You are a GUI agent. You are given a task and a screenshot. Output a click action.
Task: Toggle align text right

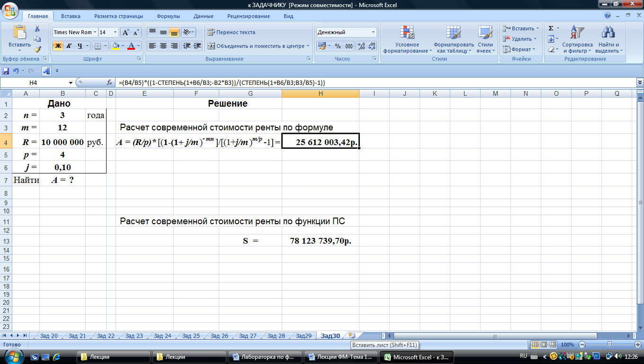pyautogui.click(x=174, y=46)
